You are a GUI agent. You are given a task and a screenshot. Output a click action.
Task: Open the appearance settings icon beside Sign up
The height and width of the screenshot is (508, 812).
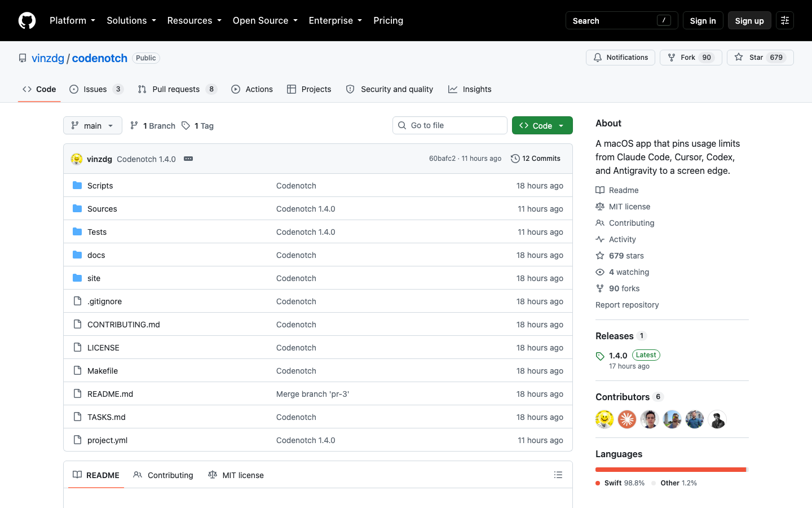785,20
